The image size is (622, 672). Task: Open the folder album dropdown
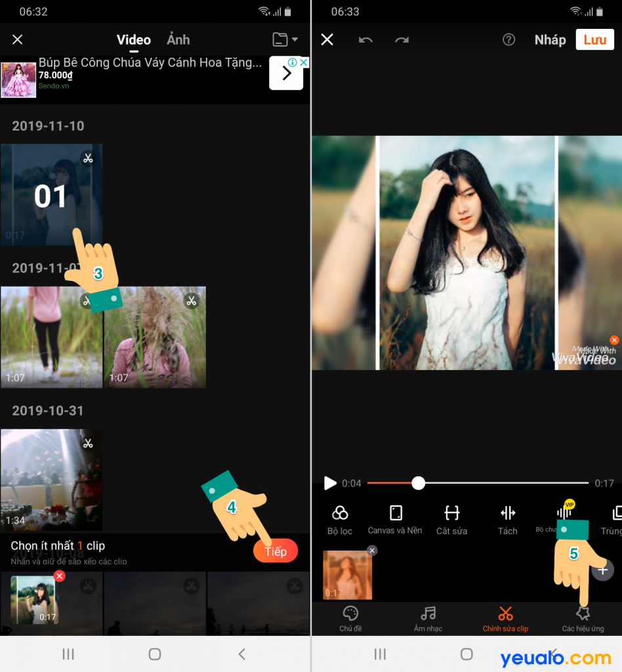click(x=285, y=40)
